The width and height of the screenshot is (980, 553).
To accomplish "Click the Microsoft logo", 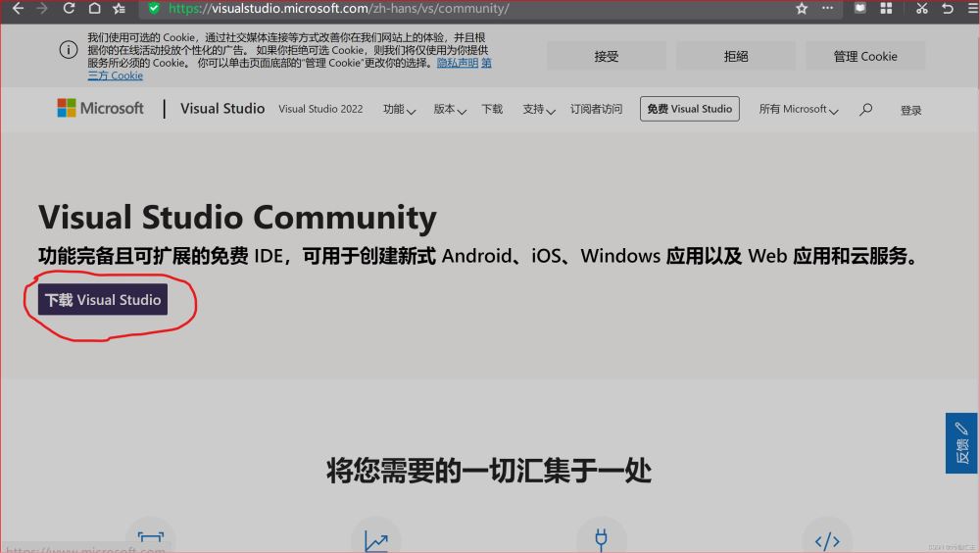I will 100,109.
